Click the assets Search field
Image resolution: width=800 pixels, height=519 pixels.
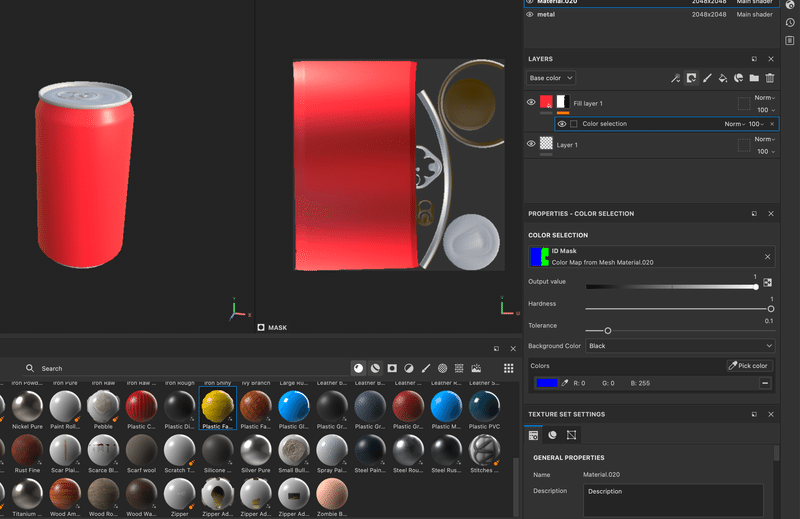184,368
